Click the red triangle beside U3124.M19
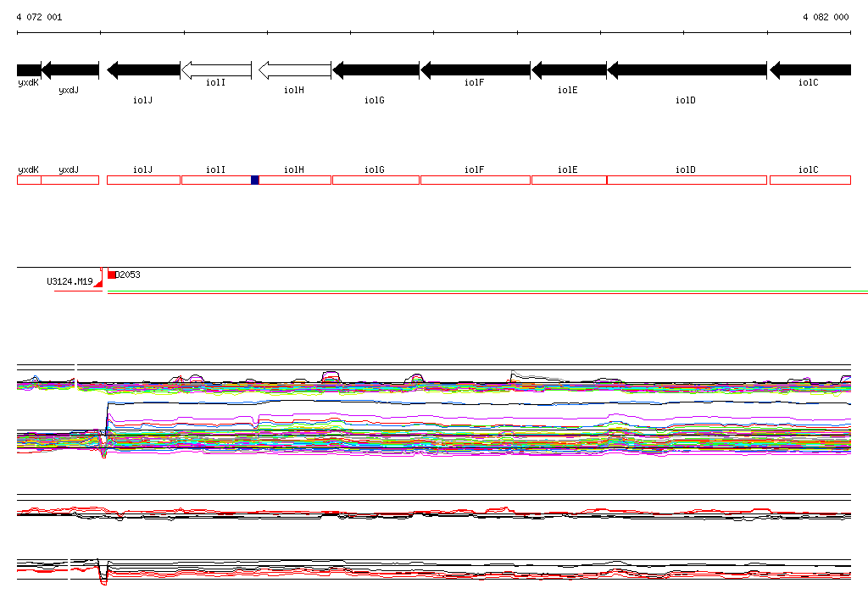 pyautogui.click(x=98, y=283)
